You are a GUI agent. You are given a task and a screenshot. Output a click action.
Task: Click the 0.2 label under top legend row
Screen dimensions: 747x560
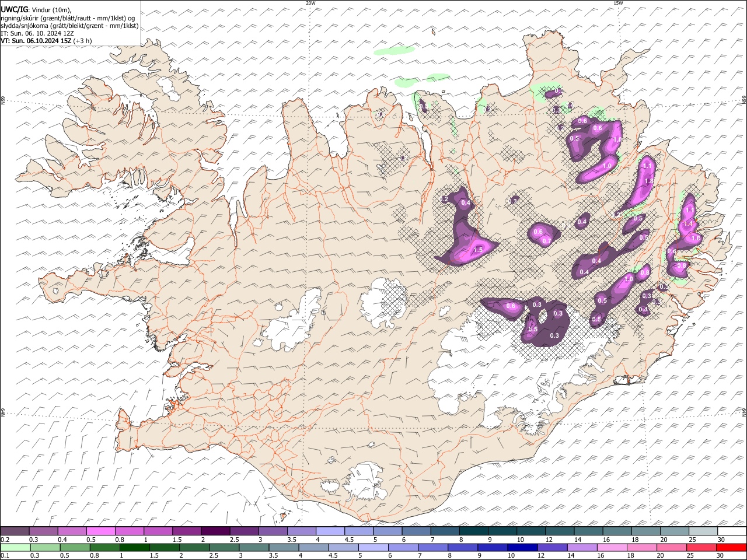(x=4, y=540)
